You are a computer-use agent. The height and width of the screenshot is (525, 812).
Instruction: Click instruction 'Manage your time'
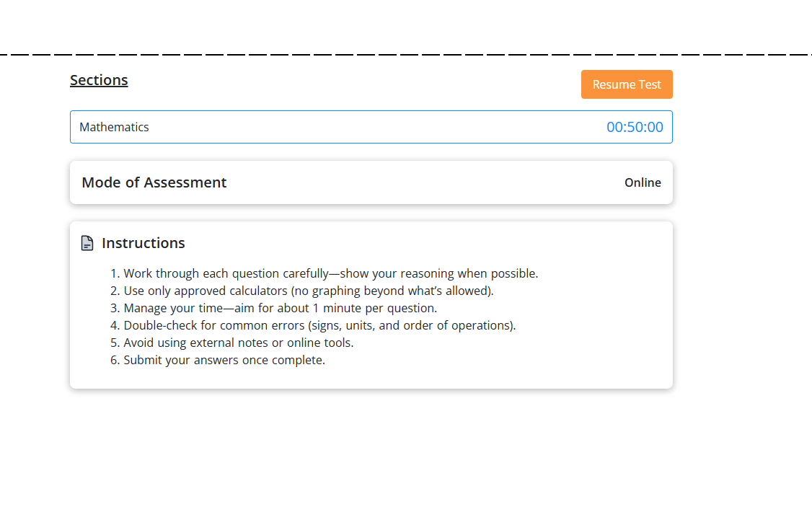280,308
